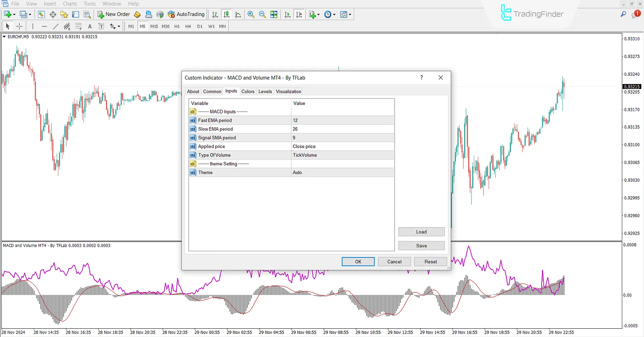
Task: Switch to the Levels tab
Action: (265, 92)
